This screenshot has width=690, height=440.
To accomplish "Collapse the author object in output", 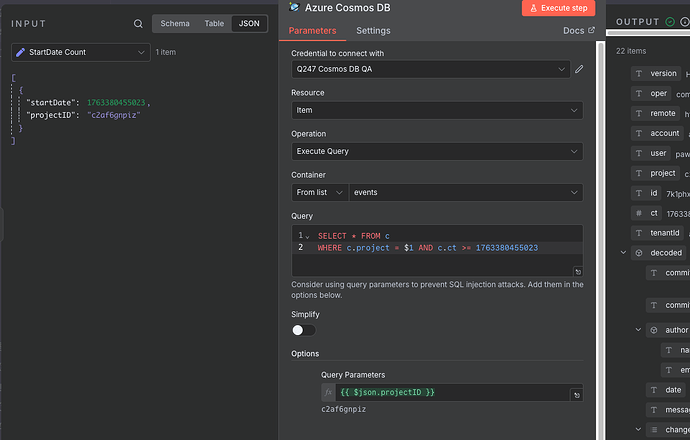I will coord(640,330).
